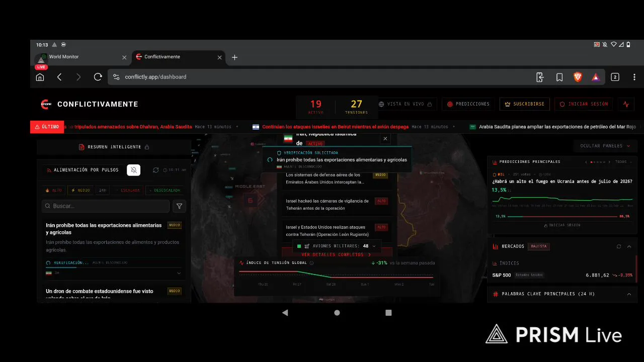Click the ticker headline about ataques israelíes en Beirut
The width and height of the screenshot is (644, 362).
(336, 127)
